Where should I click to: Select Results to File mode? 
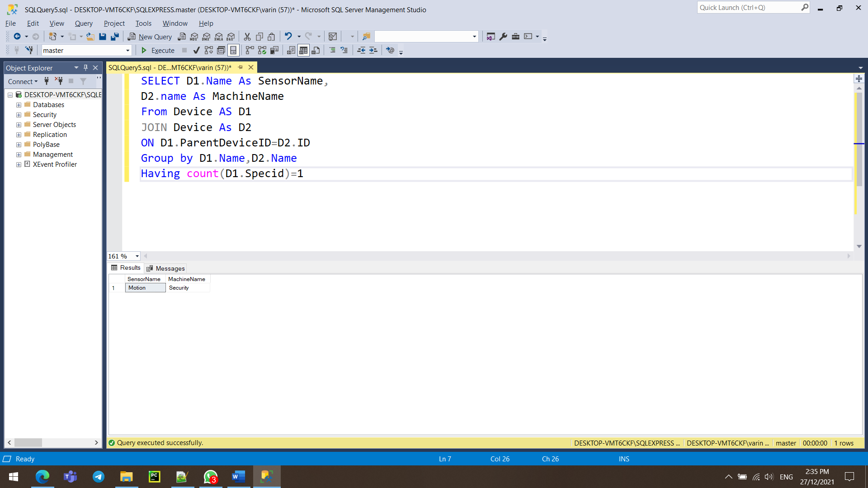point(316,50)
